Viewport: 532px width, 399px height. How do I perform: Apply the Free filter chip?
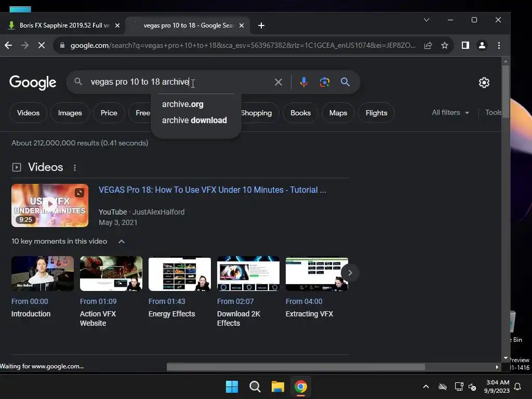(142, 113)
